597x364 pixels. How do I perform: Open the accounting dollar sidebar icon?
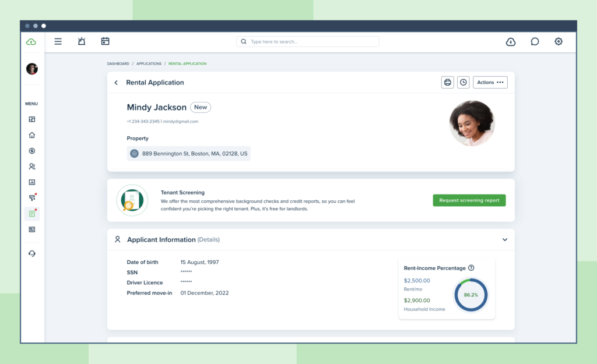tap(32, 151)
